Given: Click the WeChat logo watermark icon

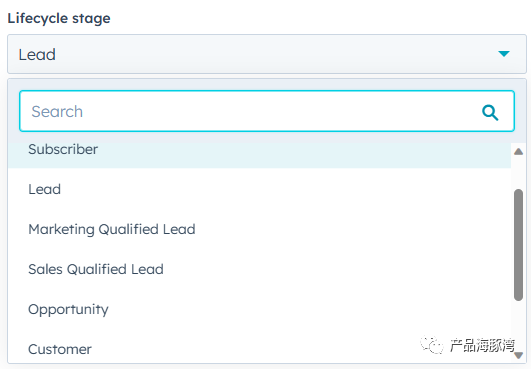Looking at the screenshot, I should pyautogui.click(x=431, y=345).
